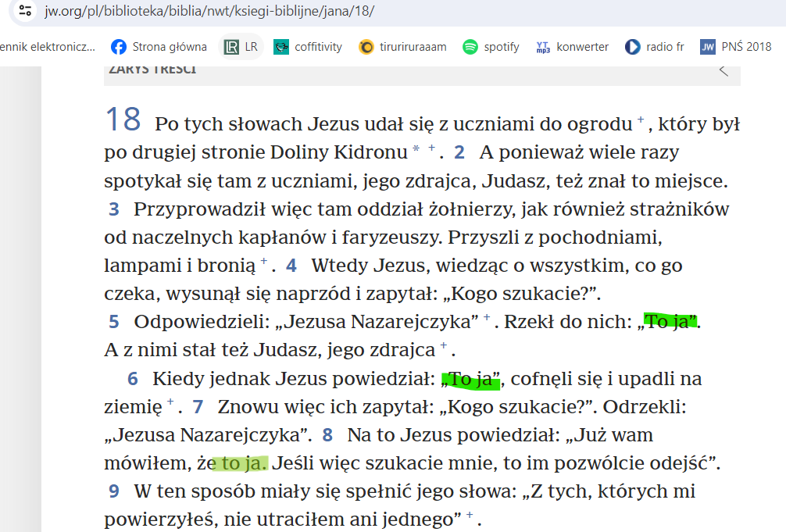Select verse number 7
Screen dimensions: 786x532
point(198,407)
